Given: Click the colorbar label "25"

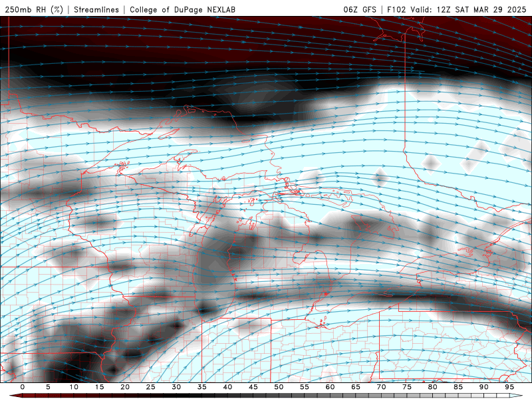Looking at the screenshot, I should pos(151,387).
